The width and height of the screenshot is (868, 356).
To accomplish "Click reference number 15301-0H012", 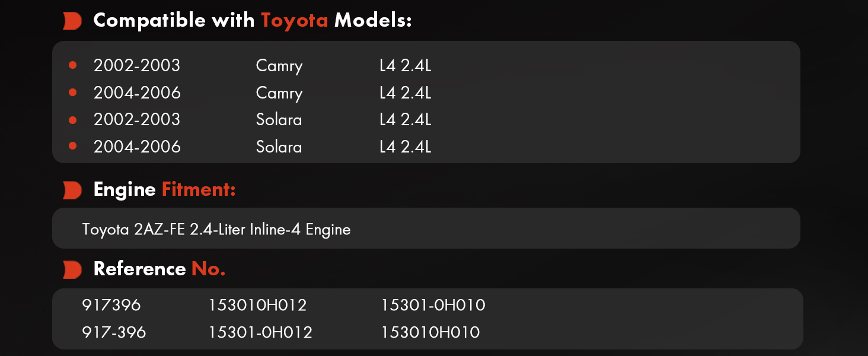I will (x=260, y=333).
